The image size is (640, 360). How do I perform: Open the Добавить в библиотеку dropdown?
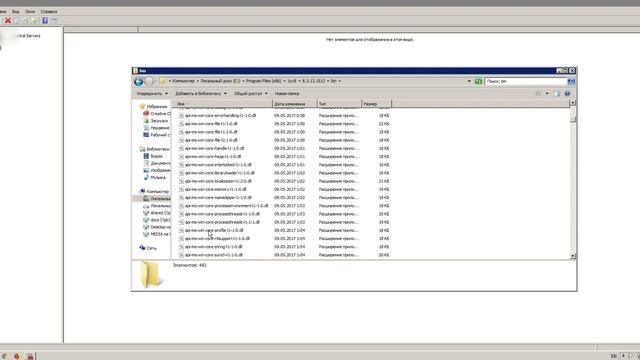pos(201,93)
